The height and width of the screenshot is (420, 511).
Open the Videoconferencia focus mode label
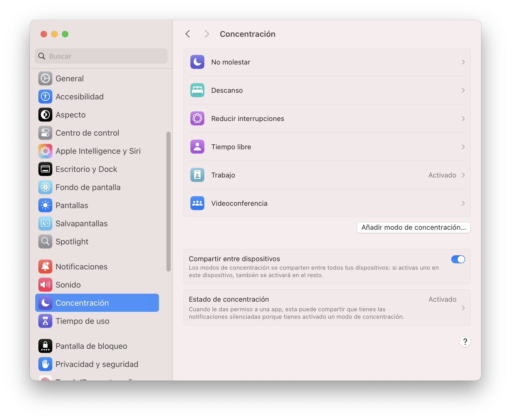click(x=239, y=203)
